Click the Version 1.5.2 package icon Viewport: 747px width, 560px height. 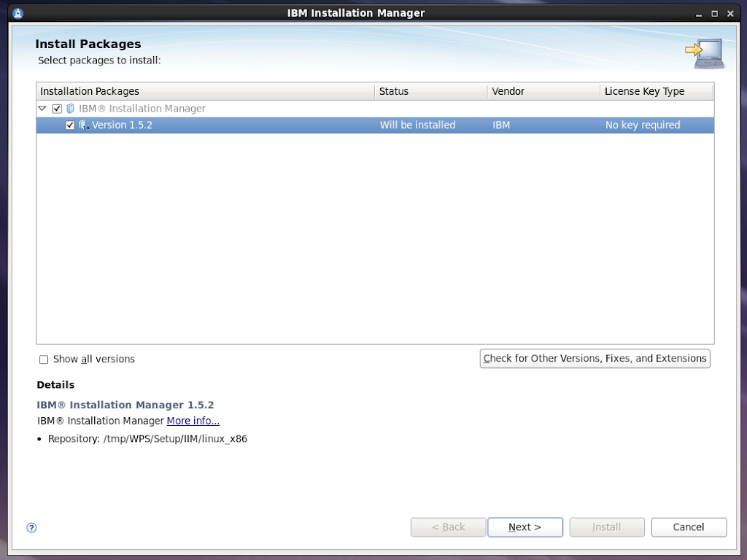pos(83,125)
